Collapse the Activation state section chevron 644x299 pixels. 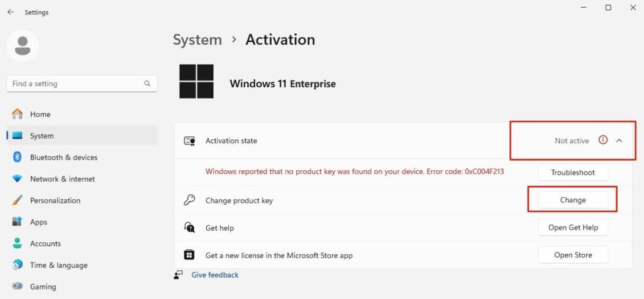pyautogui.click(x=619, y=141)
